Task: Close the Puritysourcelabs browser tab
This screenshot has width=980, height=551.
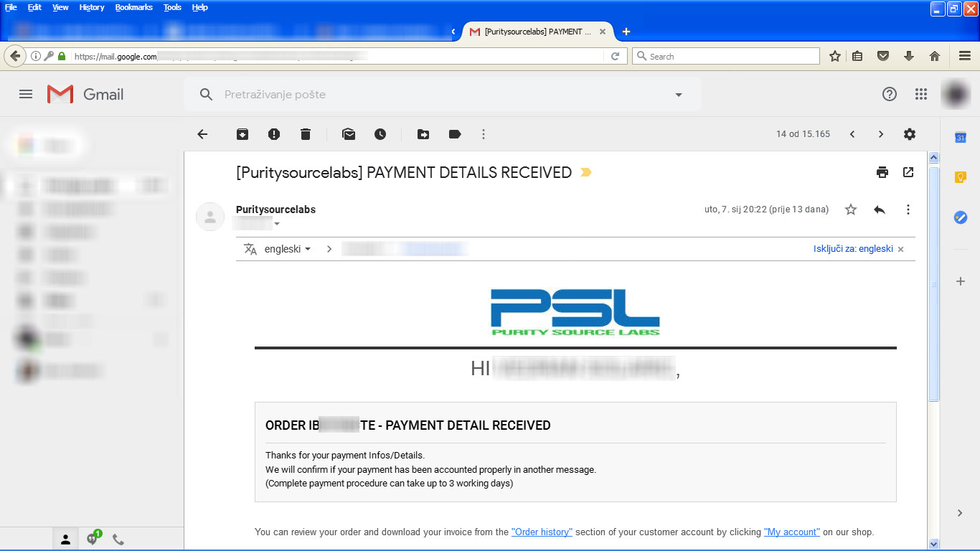Action: point(603,32)
